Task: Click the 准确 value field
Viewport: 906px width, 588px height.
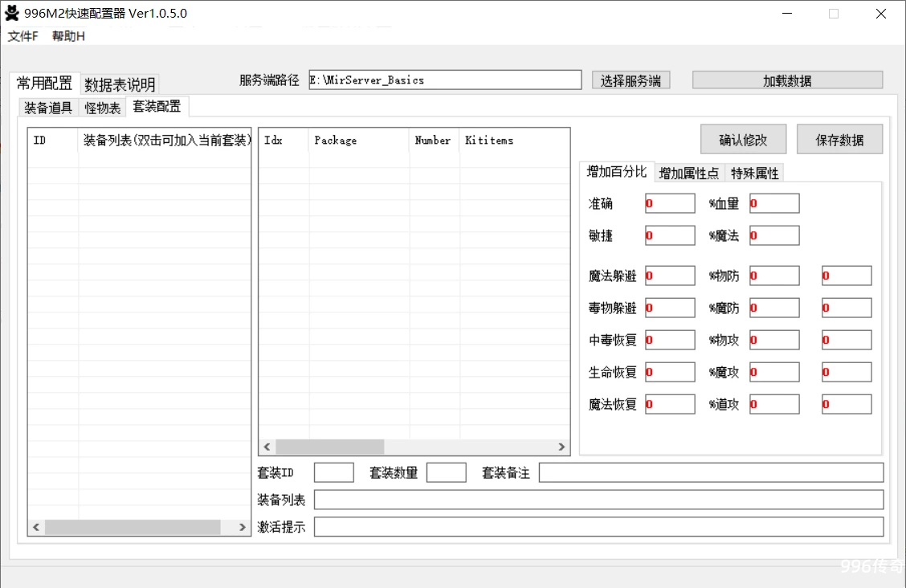Action: 670,203
